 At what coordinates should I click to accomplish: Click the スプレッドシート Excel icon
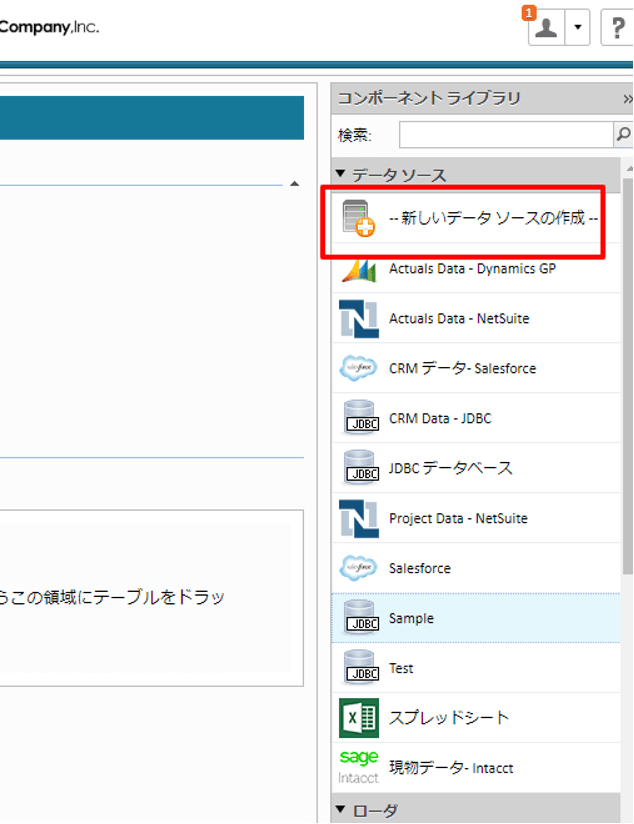point(359,718)
